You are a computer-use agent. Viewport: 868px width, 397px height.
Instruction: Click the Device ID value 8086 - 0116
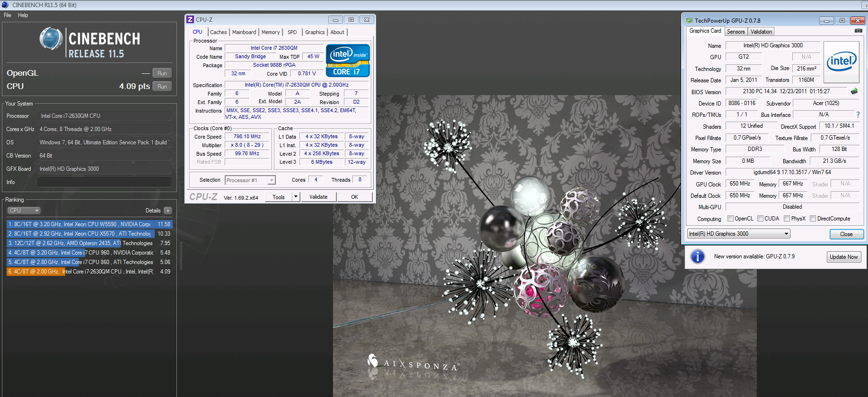(x=742, y=103)
